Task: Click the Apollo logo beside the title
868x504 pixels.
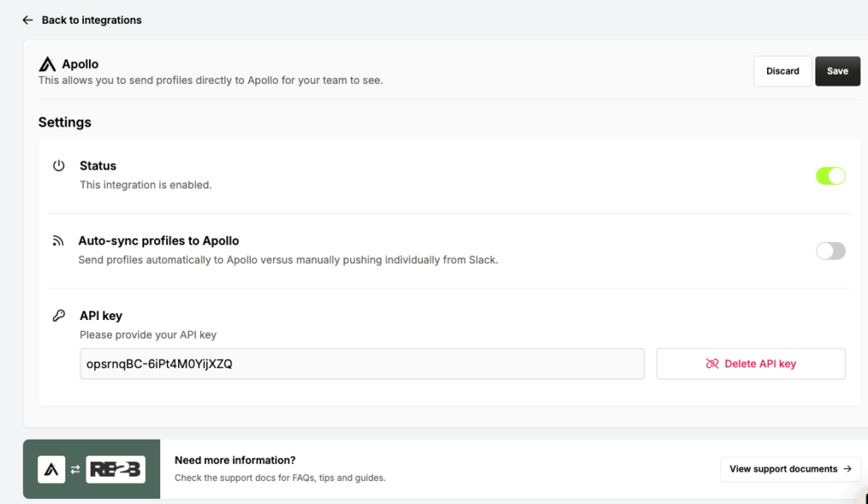Action: (x=47, y=64)
